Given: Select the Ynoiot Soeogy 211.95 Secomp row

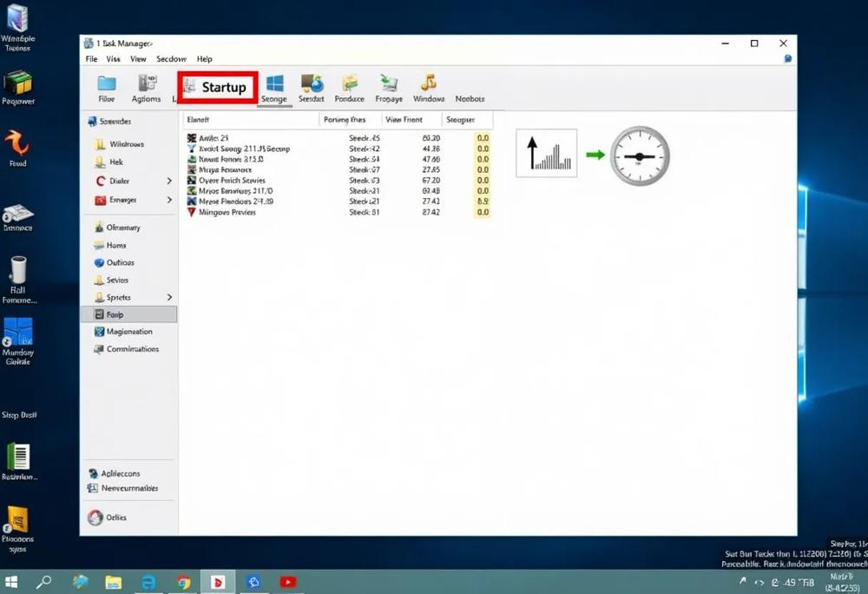Looking at the screenshot, I should [338, 148].
